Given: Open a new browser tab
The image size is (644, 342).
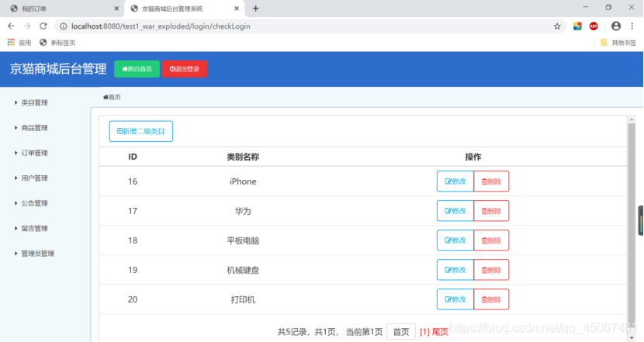Looking at the screenshot, I should pyautogui.click(x=255, y=9).
